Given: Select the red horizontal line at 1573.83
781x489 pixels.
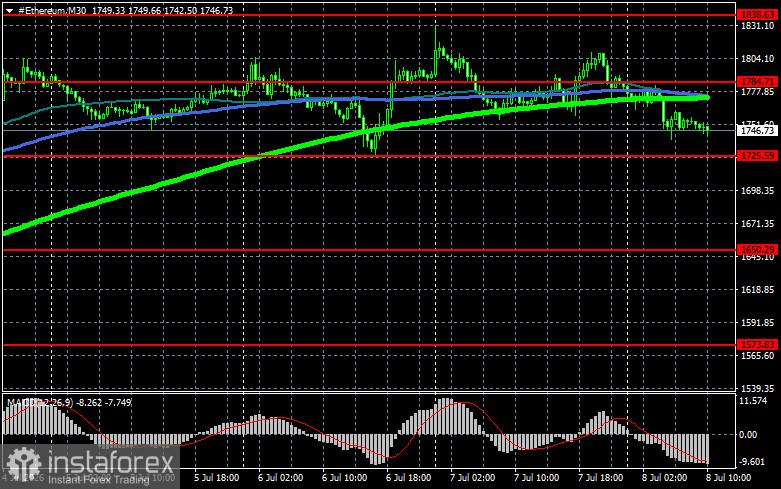Looking at the screenshot, I should coord(369,345).
